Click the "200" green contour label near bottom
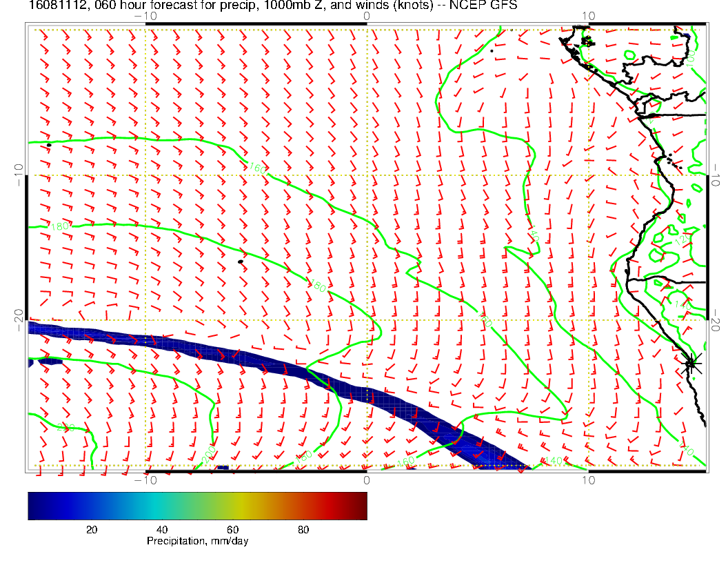Screen dimensions: 728x563 [x=209, y=456]
